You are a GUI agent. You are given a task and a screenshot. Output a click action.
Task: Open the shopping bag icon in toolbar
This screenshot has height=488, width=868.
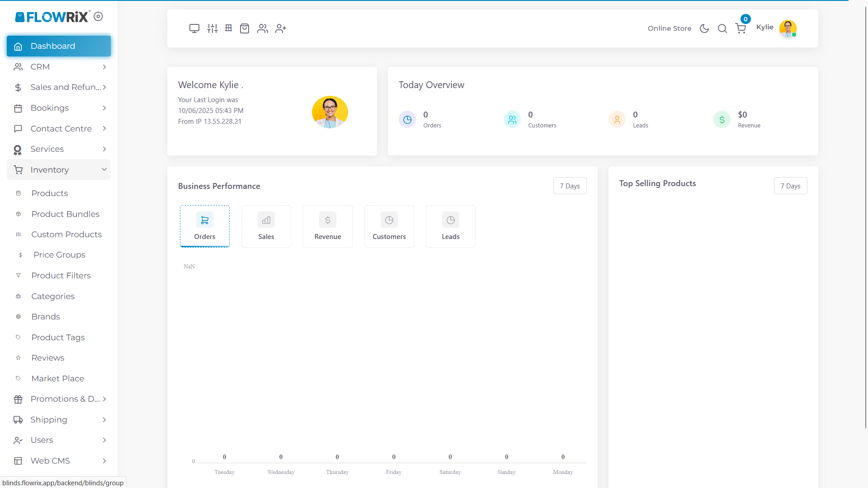pos(245,28)
